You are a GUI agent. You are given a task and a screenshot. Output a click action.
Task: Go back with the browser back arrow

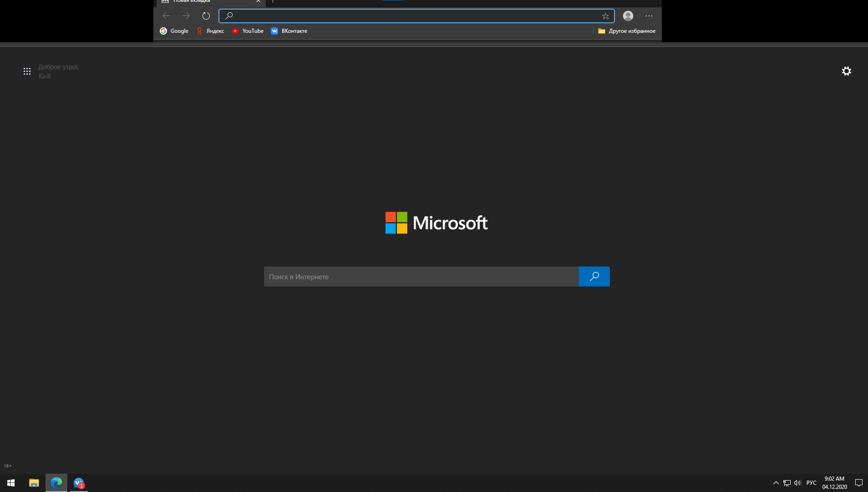(166, 16)
